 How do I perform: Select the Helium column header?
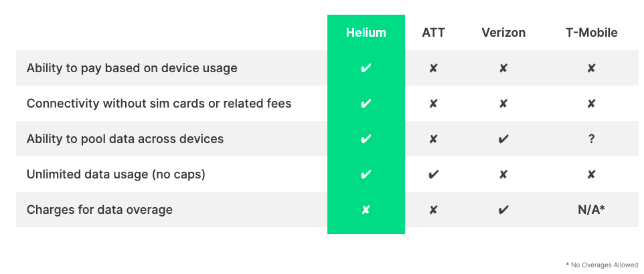click(366, 33)
